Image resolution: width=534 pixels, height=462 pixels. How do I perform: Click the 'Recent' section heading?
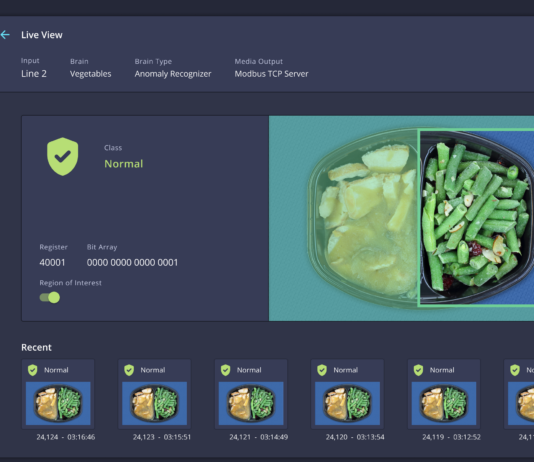click(36, 347)
